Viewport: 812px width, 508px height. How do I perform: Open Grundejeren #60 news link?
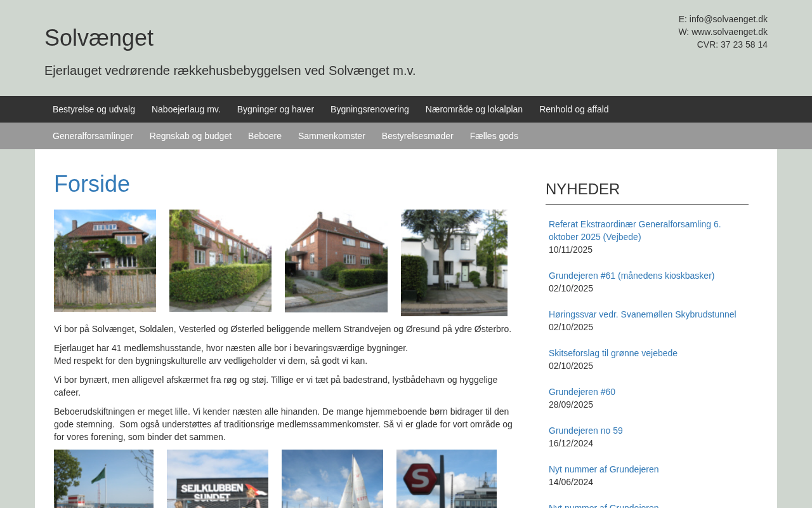tap(582, 392)
